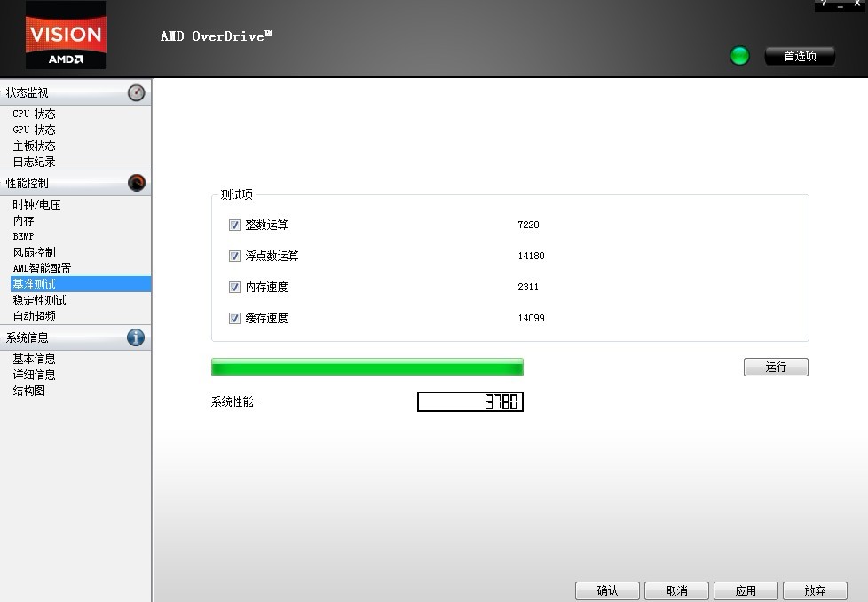Image resolution: width=868 pixels, height=602 pixels.
Task: Show 基本信息 system page
Action: [35, 359]
